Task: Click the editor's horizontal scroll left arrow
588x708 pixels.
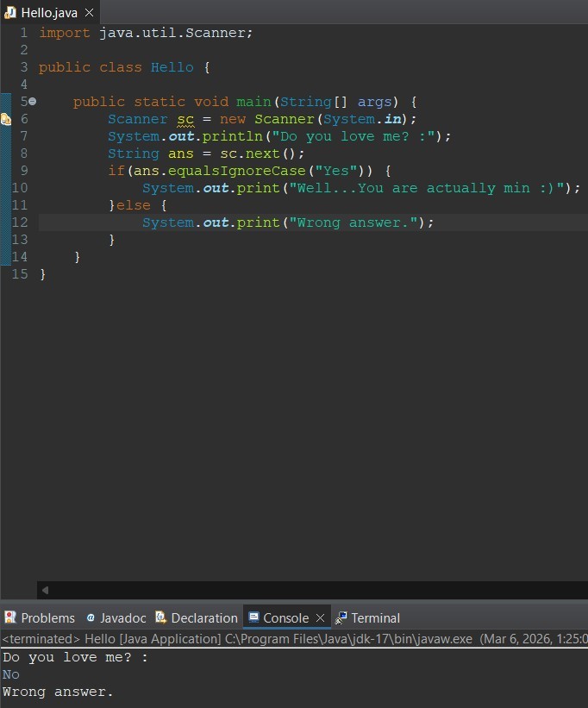Action: coord(45,590)
